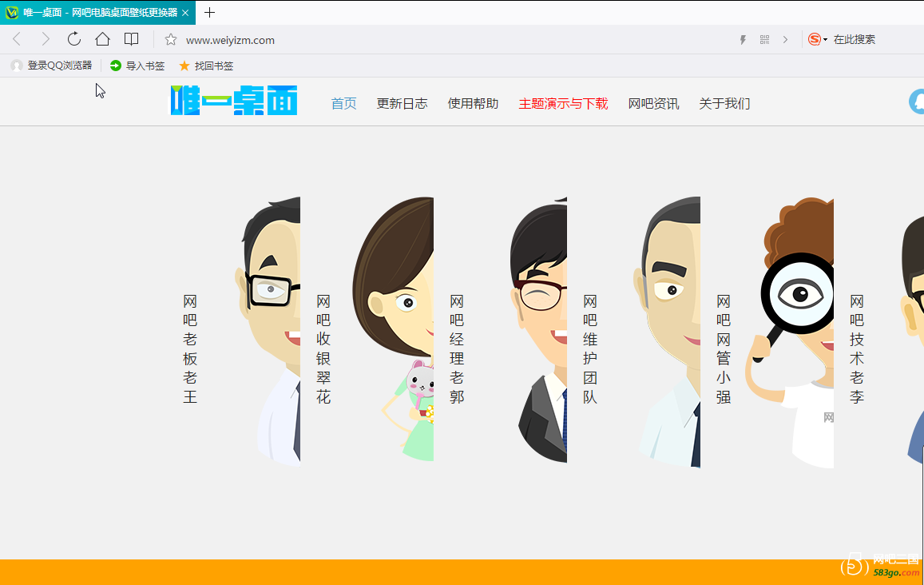Go to the browser home page icon
The width and height of the screenshot is (924, 585).
tap(102, 39)
